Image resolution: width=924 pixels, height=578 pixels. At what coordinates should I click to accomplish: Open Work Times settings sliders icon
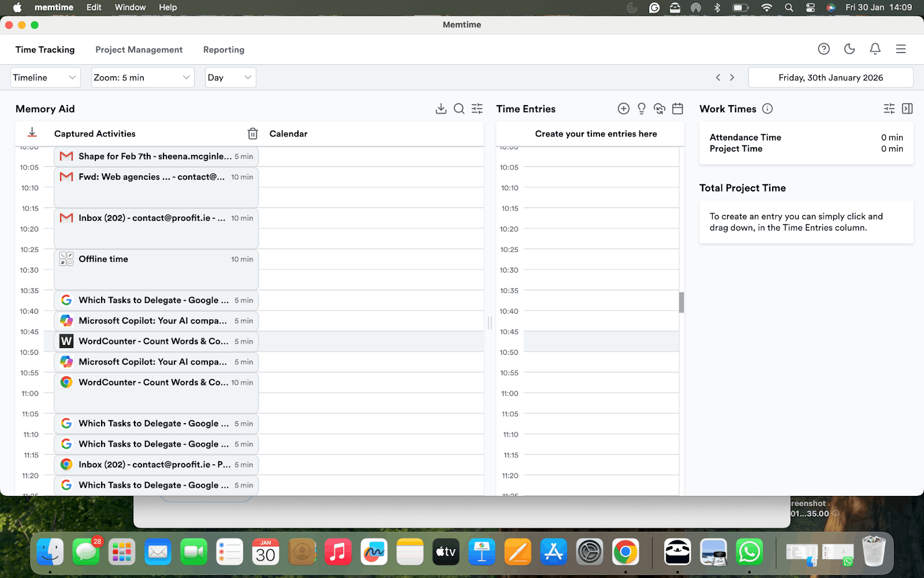pos(888,108)
